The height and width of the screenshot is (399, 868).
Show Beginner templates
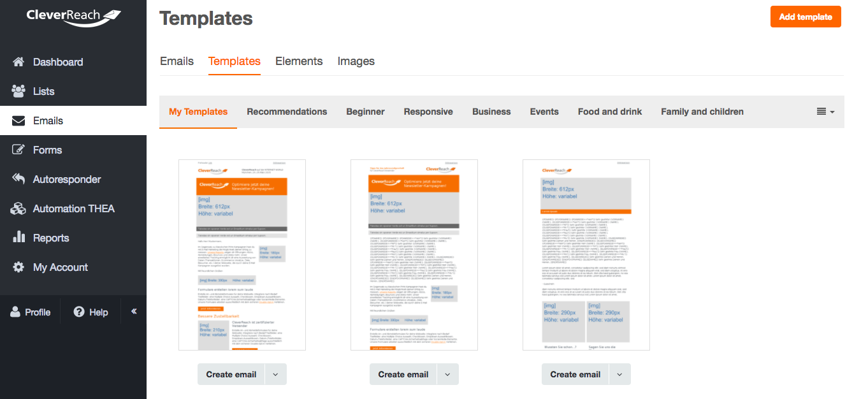pos(365,112)
